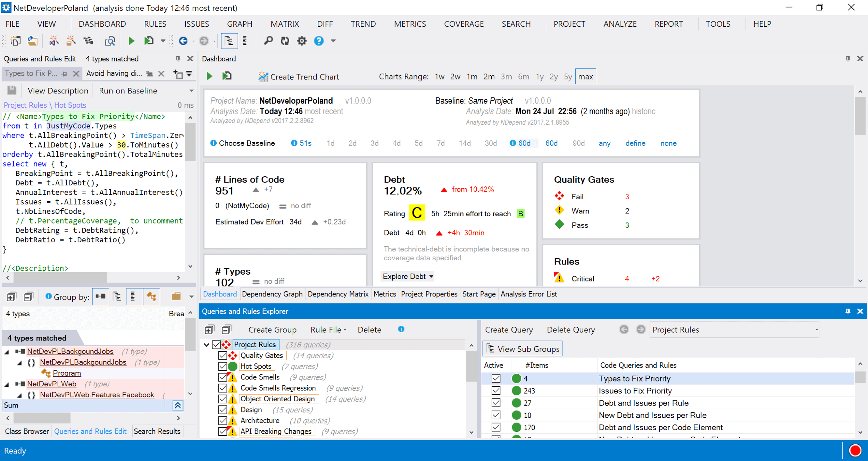Click the export results folder icon
Screen dimensions: 868x461
pos(176,296)
